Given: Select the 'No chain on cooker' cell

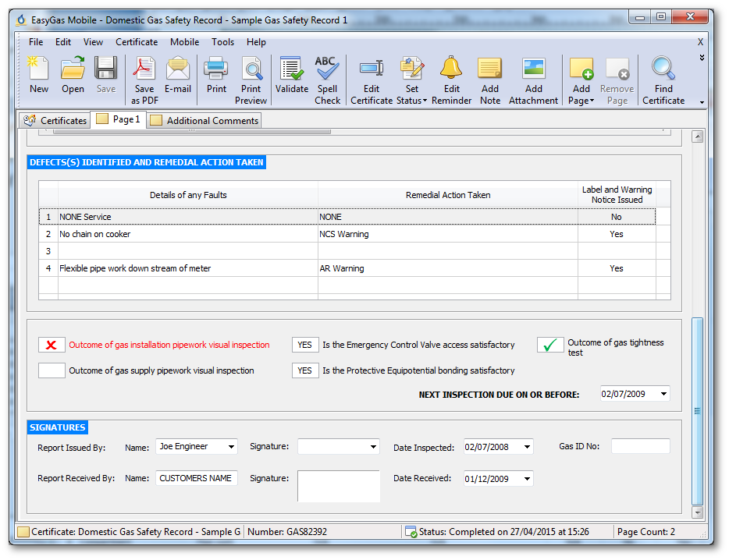Looking at the screenshot, I should pyautogui.click(x=188, y=234).
